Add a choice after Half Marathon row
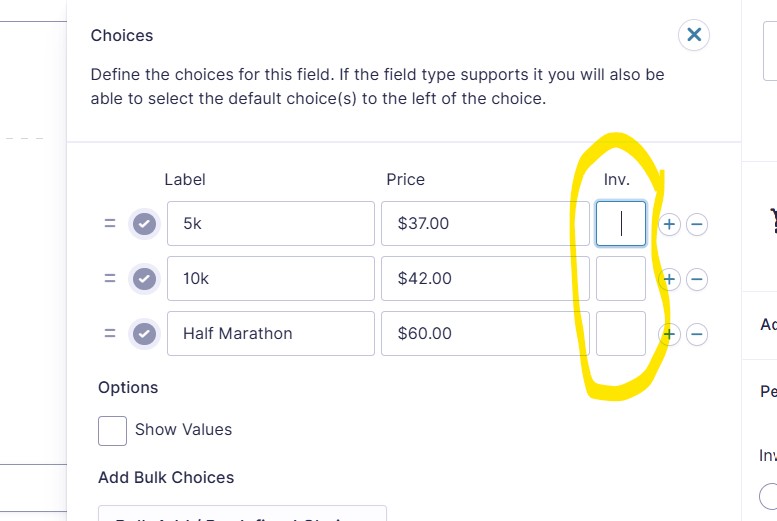 coord(669,334)
